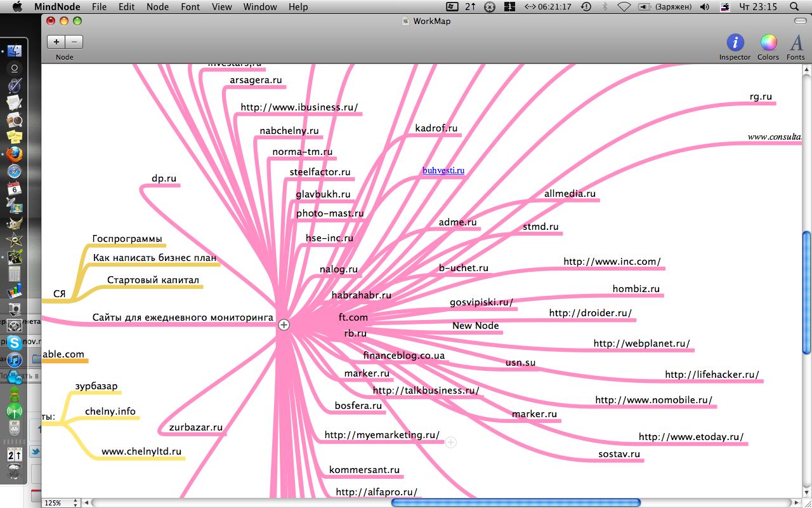Click the add node plus button
This screenshot has height=508, width=812.
click(56, 42)
